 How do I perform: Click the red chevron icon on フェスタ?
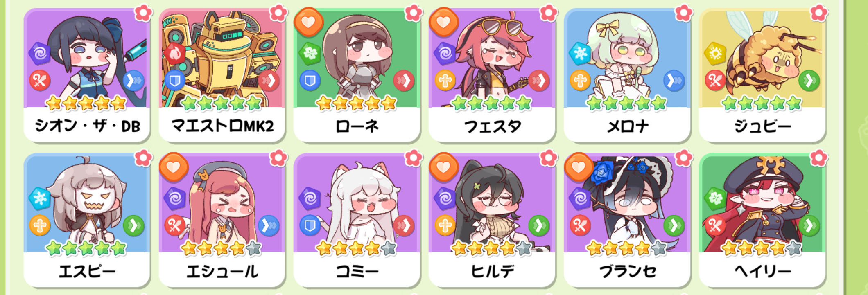pyautogui.click(x=538, y=81)
